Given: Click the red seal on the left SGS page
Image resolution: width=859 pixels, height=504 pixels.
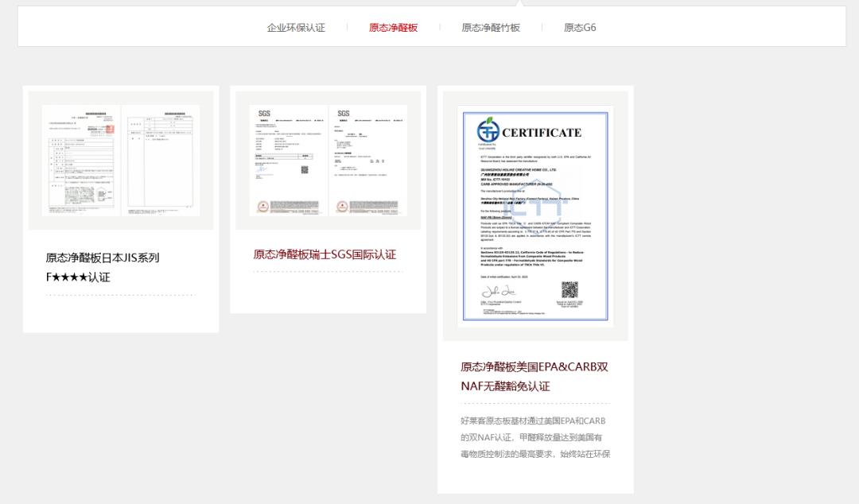Looking at the screenshot, I should [263, 207].
